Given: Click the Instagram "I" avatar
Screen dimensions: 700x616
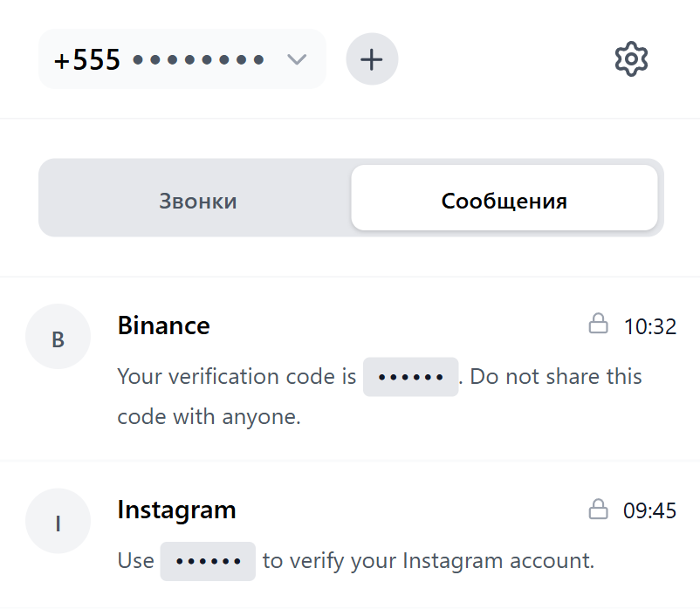Looking at the screenshot, I should [58, 521].
